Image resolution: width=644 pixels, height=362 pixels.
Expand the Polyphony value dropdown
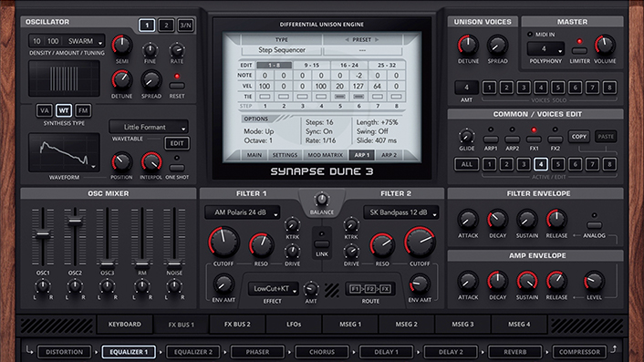[x=545, y=49]
